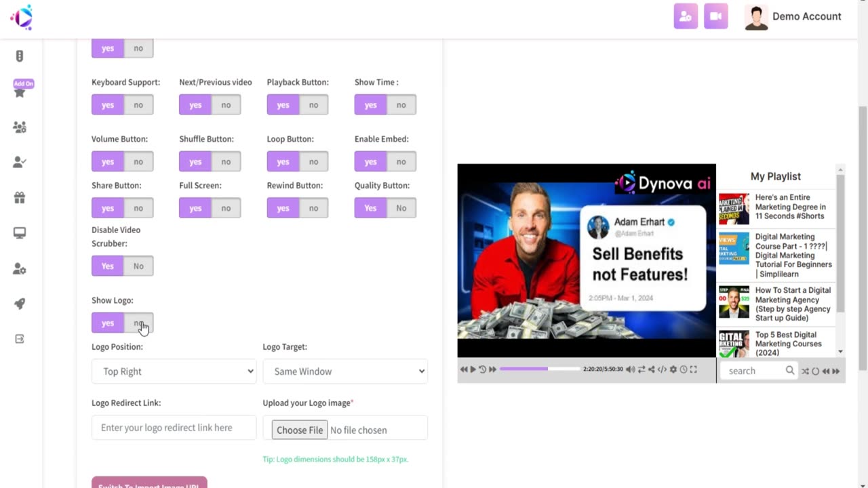Set Full Screen to no
The image size is (868, 488).
[226, 208]
